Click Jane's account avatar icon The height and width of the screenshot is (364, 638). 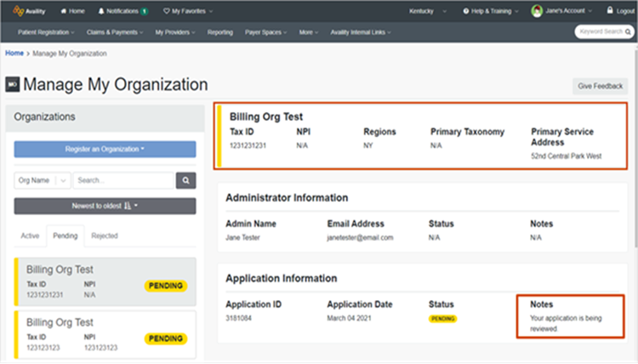tap(537, 11)
